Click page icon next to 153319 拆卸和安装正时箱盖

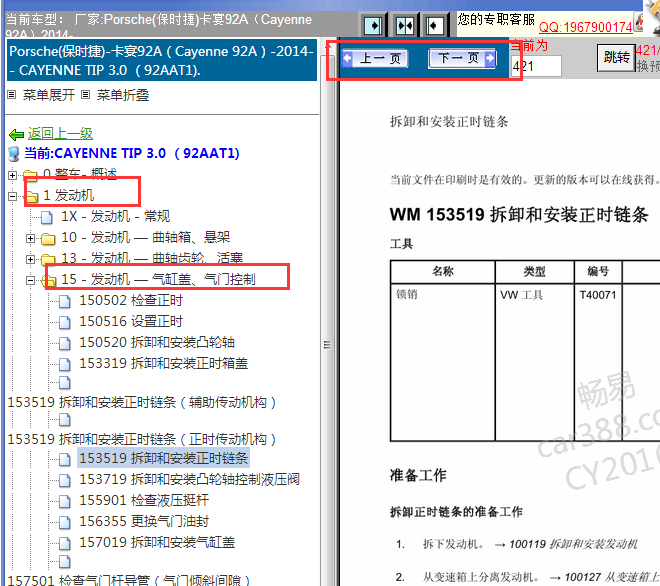click(64, 365)
